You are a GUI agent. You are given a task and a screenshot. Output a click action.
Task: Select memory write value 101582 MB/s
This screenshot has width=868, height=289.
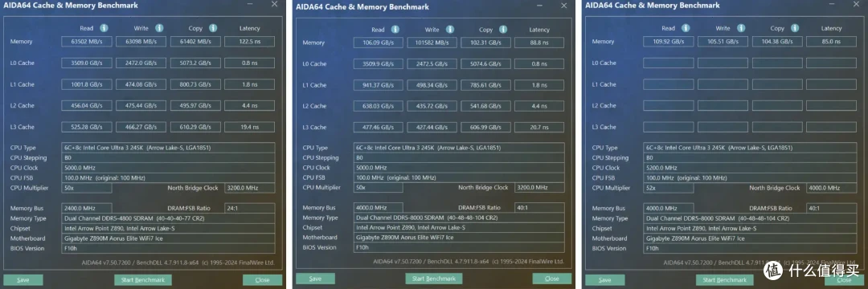point(432,43)
